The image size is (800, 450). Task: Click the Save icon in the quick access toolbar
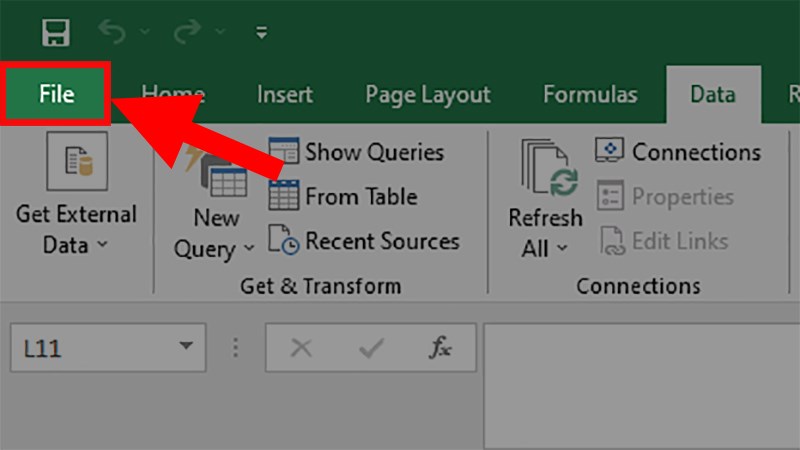[x=56, y=33]
